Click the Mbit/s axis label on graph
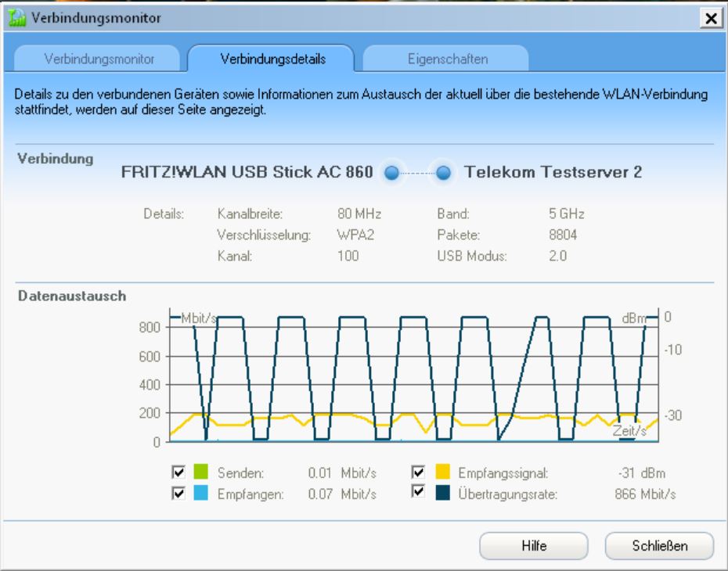The width and height of the screenshot is (728, 571). (x=199, y=318)
